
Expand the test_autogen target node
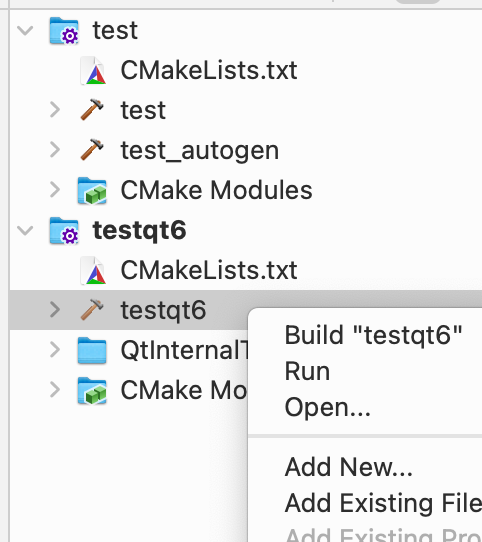[x=55, y=150]
